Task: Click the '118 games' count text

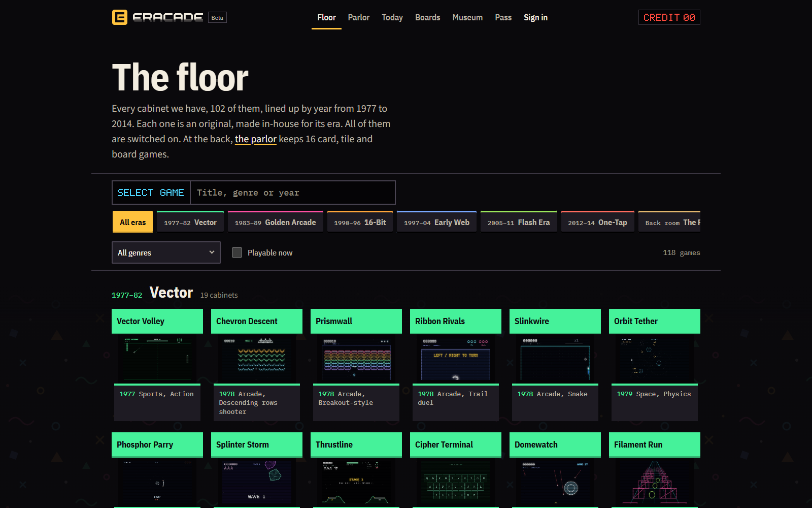Action: click(x=682, y=252)
